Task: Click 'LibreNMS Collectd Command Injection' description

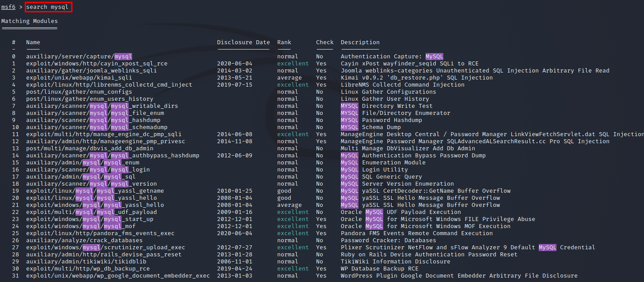Action: 403,85
